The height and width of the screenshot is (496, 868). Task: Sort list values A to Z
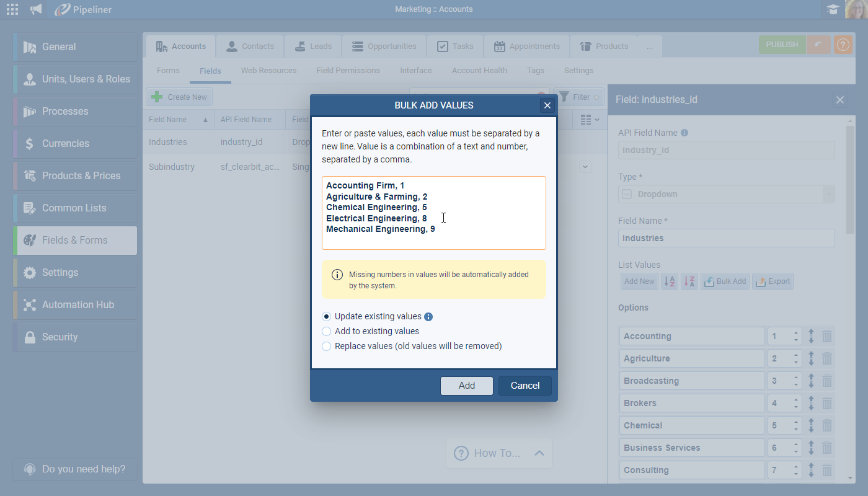click(x=670, y=281)
